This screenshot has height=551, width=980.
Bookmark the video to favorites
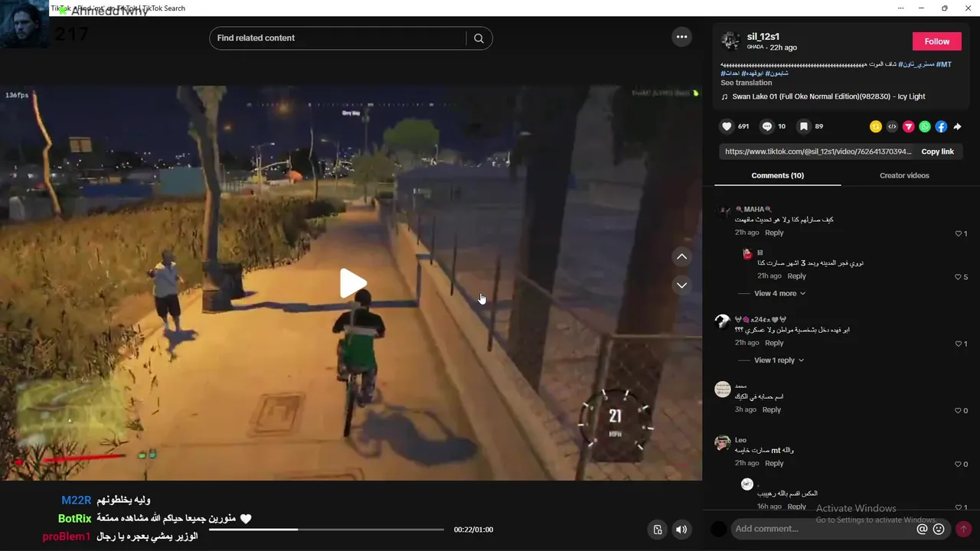(803, 126)
